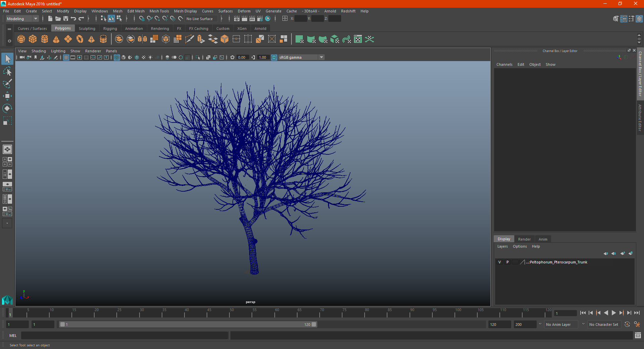Toggle color management sRGB button

click(x=274, y=57)
